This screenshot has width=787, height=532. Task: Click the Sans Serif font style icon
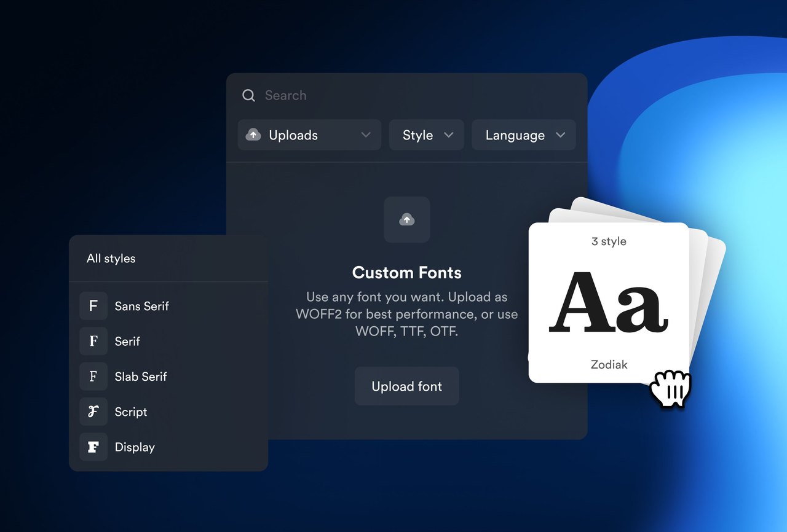(93, 306)
